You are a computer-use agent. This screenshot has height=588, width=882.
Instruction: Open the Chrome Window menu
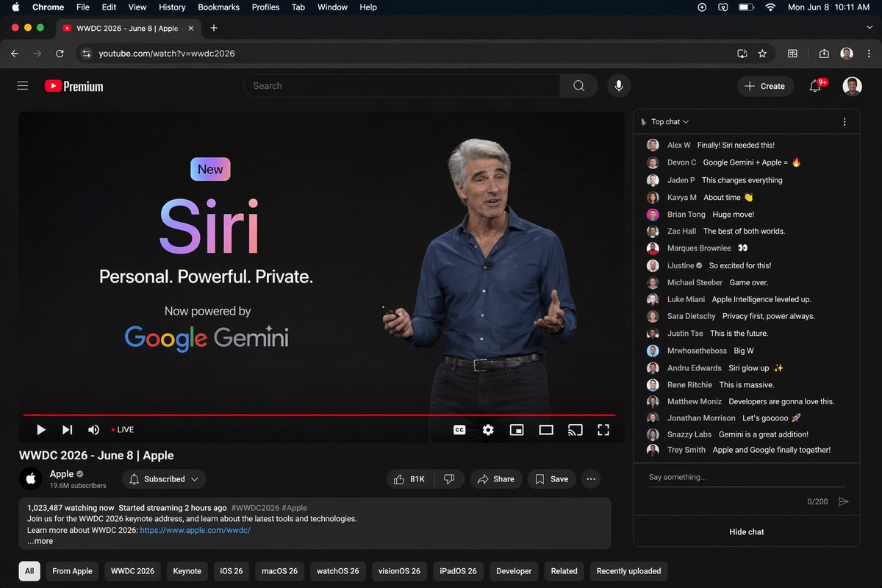(x=332, y=7)
